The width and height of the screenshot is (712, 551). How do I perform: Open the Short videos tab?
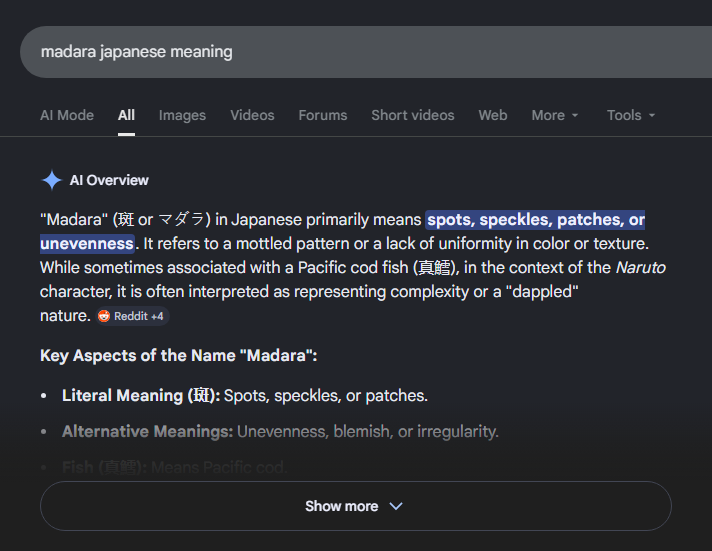pyautogui.click(x=412, y=115)
